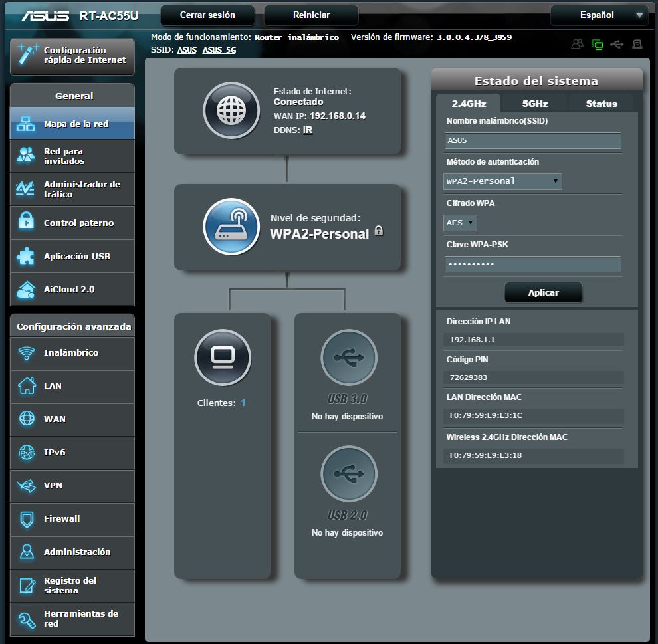Click the printer status icon in header
Viewport: 658px width, 644px height.
(637, 44)
